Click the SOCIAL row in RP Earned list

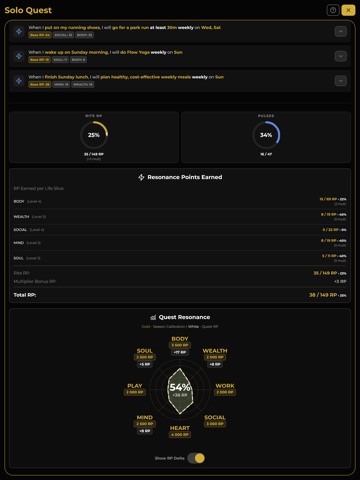180,230
